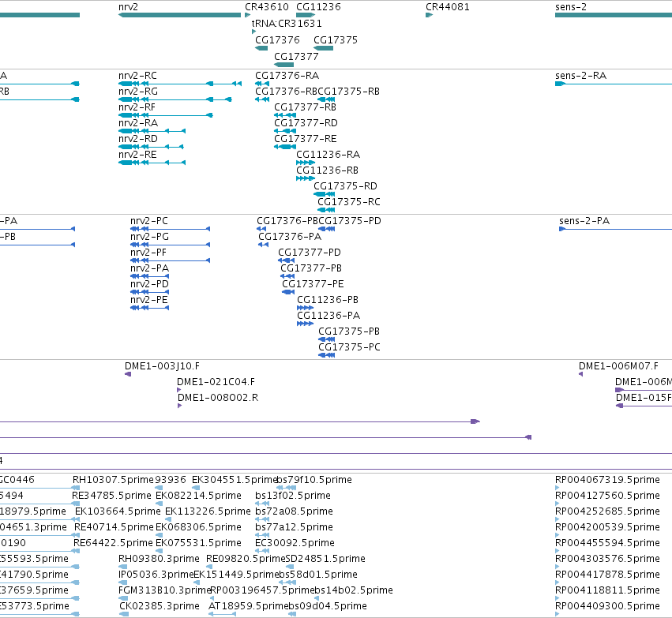The image size is (672, 618).
Task: Click EST RE64422.5prime
Action: click(113, 544)
